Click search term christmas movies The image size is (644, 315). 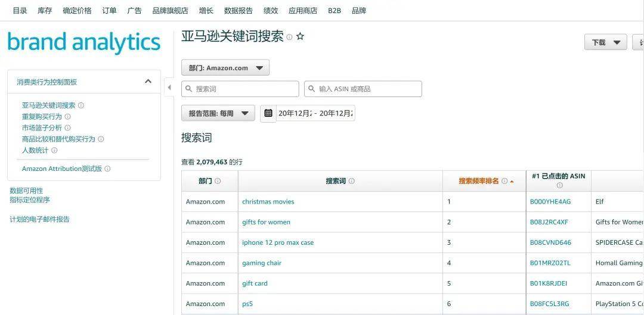268,201
